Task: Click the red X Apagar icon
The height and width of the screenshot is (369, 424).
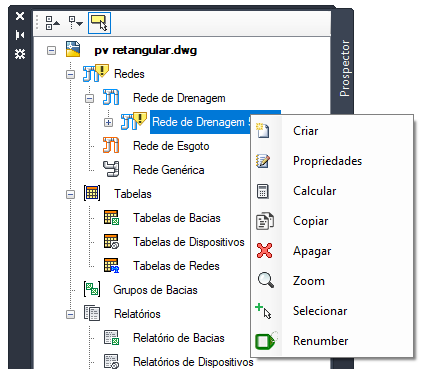Action: pyautogui.click(x=265, y=251)
